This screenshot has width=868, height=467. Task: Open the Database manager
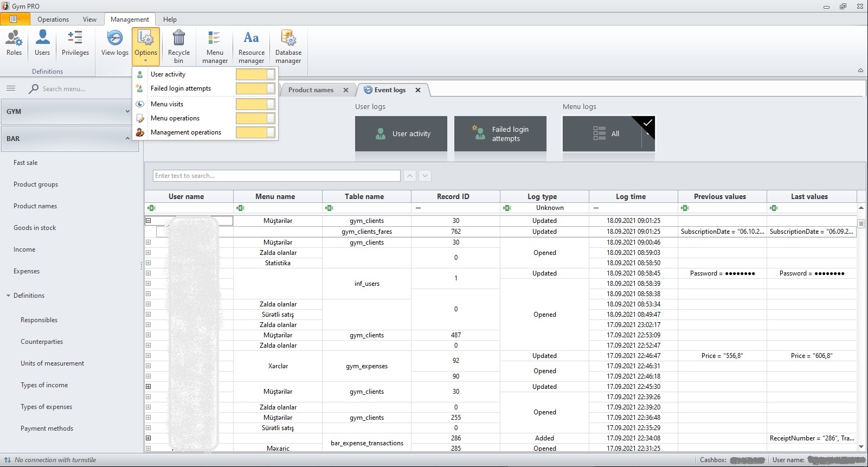click(288, 46)
